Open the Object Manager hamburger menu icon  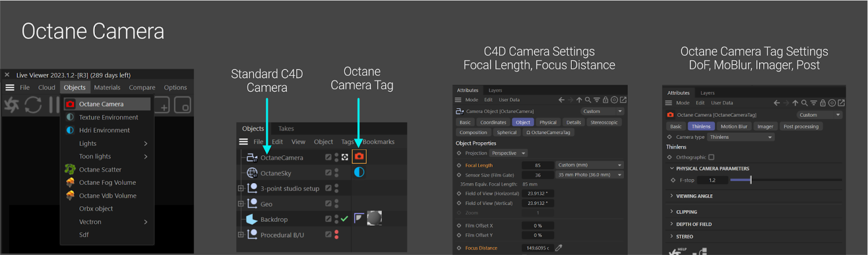pyautogui.click(x=244, y=142)
